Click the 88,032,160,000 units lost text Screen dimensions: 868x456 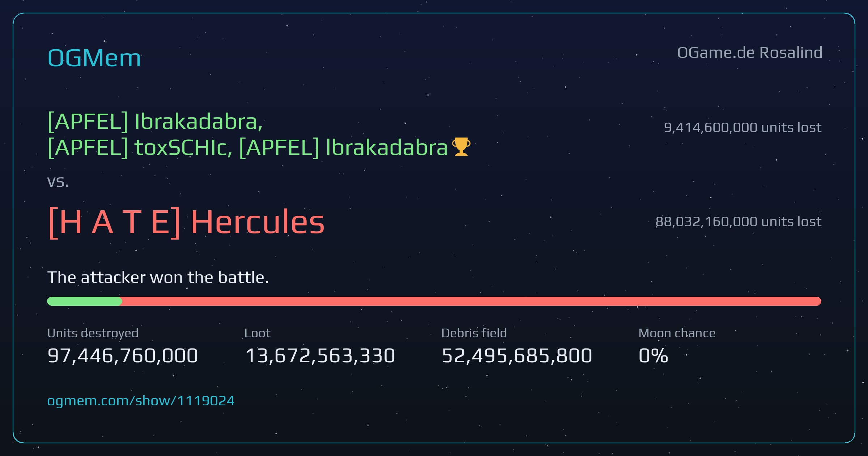coord(738,221)
